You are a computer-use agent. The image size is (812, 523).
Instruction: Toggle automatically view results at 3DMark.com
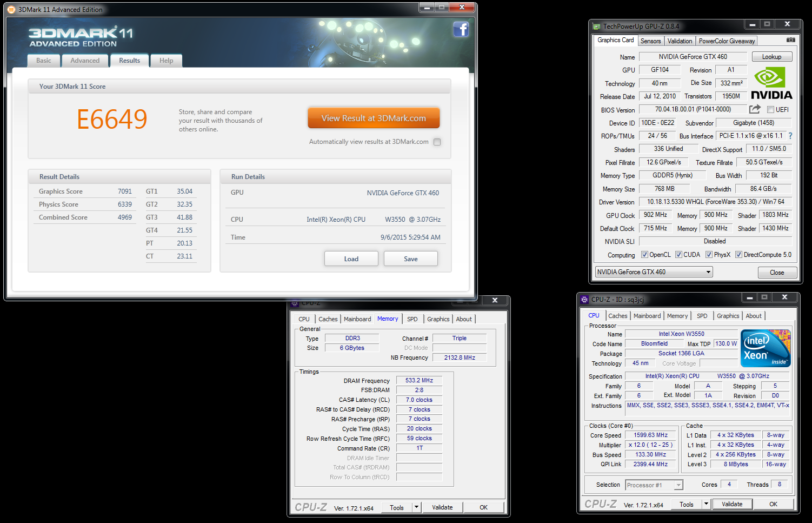point(437,142)
